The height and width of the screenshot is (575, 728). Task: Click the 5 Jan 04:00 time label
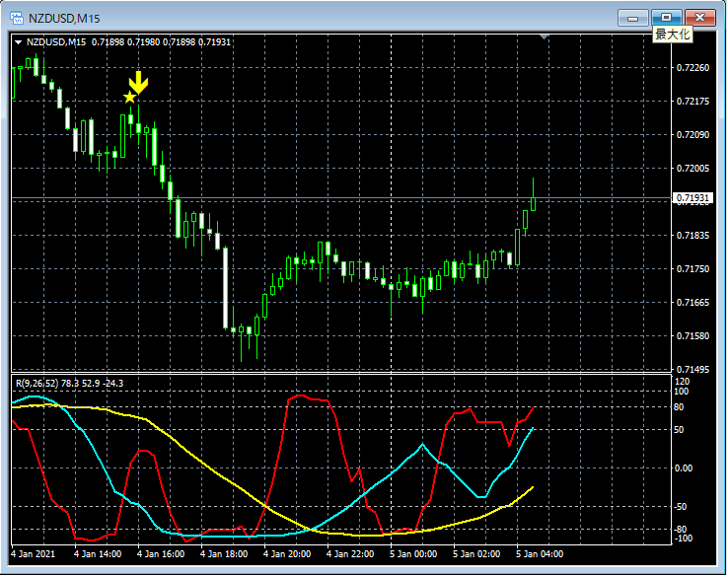coord(540,554)
